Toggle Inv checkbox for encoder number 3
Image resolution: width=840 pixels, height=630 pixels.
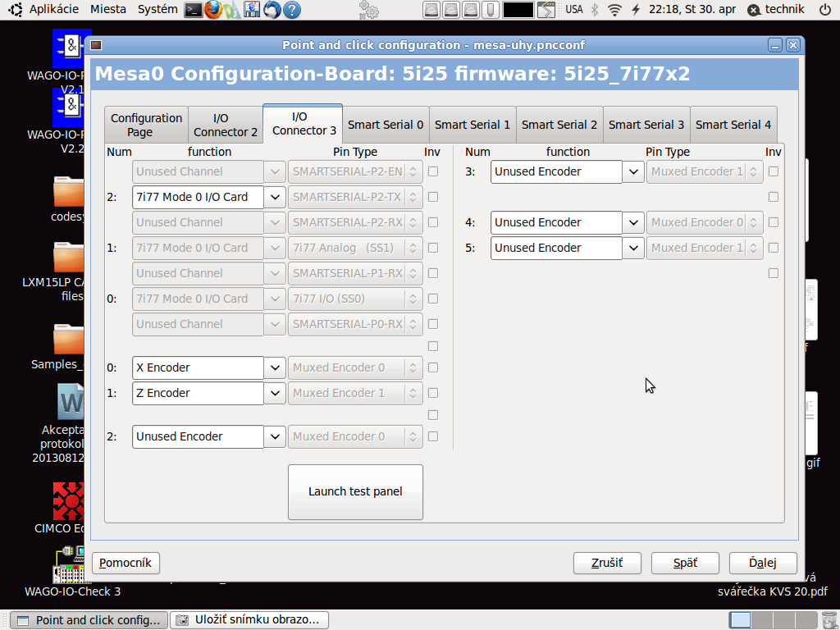pyautogui.click(x=774, y=171)
